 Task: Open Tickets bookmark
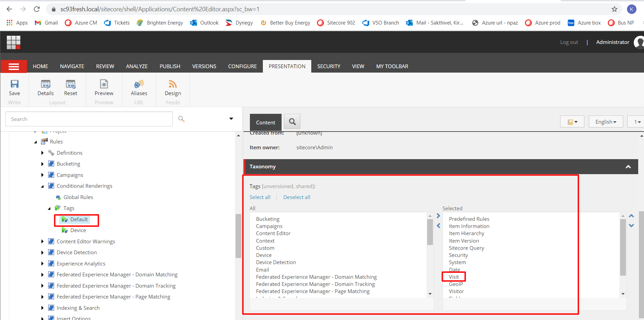(x=117, y=23)
